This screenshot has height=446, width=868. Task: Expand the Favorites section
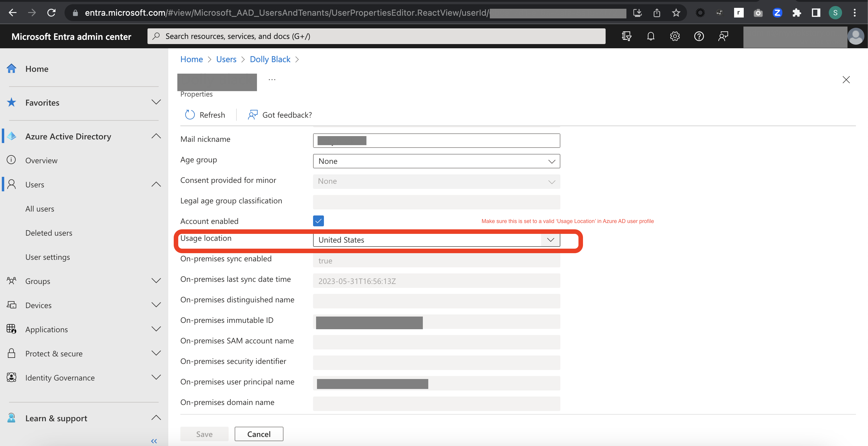pos(156,102)
